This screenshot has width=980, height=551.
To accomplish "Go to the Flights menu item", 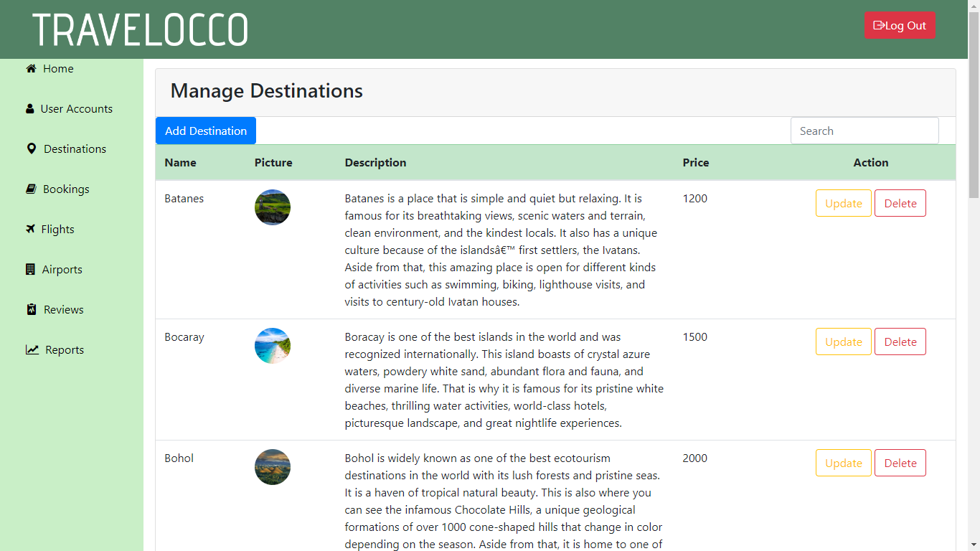I will [57, 230].
